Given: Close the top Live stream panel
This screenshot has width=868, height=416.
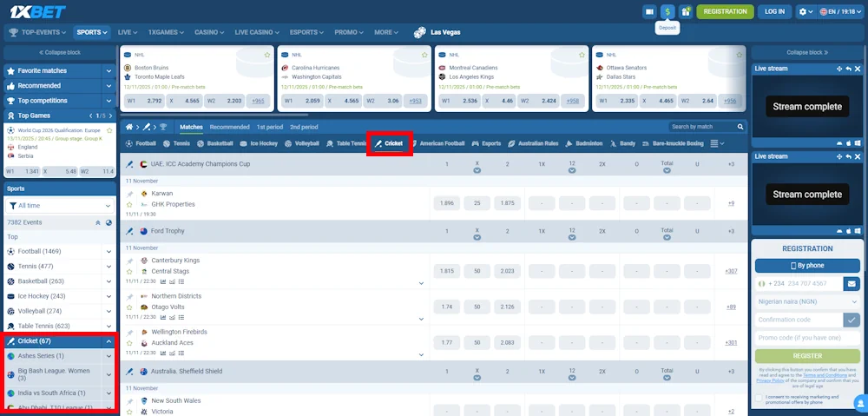Looking at the screenshot, I should point(857,69).
